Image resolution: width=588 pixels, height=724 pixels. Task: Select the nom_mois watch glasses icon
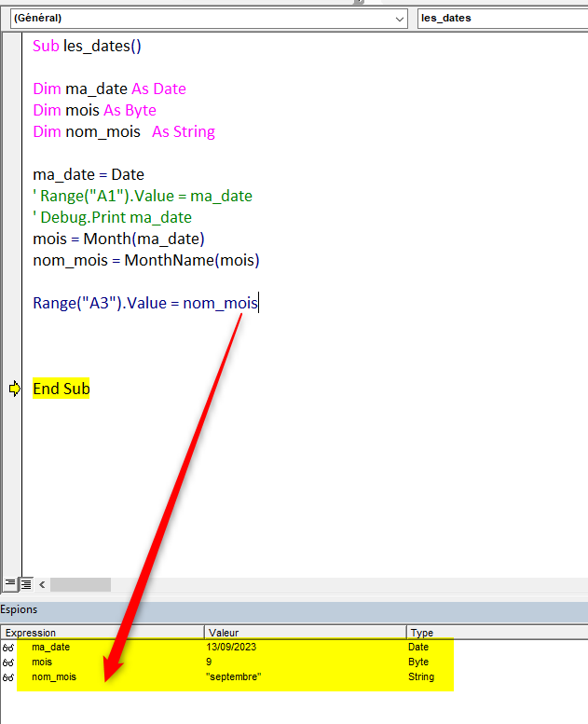8,677
